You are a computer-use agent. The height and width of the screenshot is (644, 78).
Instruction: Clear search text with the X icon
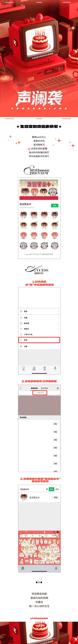(x=47, y=489)
